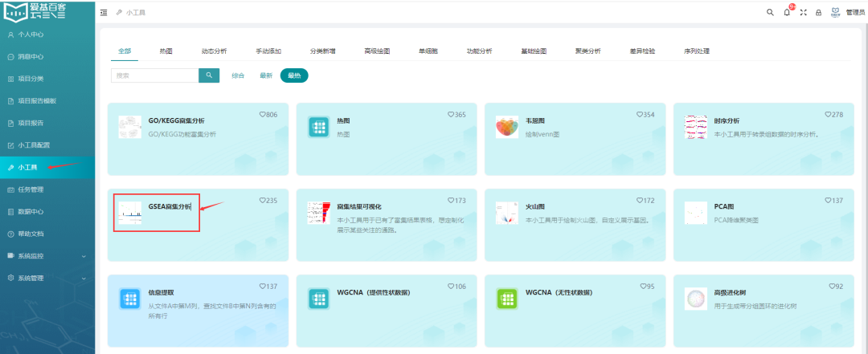Click the teal search button beside 搜索
This screenshot has width=868, height=354.
pos(209,75)
